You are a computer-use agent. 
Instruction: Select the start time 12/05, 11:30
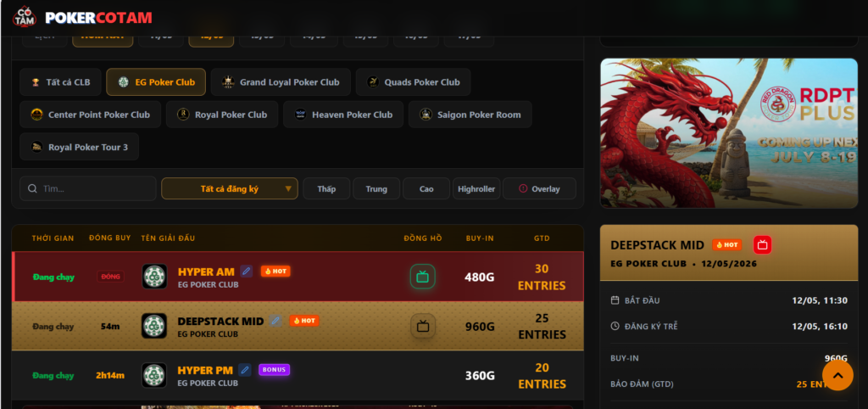coord(820,300)
